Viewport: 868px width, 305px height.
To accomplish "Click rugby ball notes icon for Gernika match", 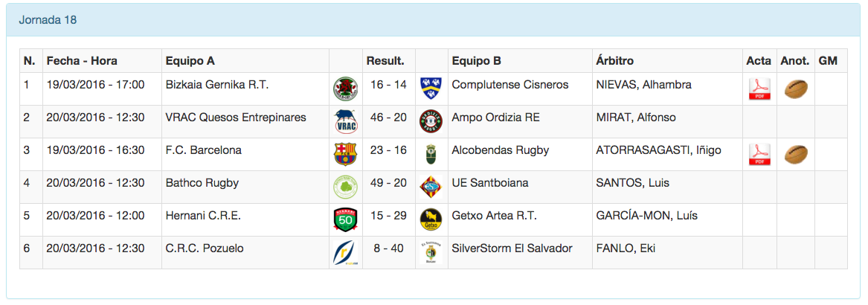I will (796, 89).
